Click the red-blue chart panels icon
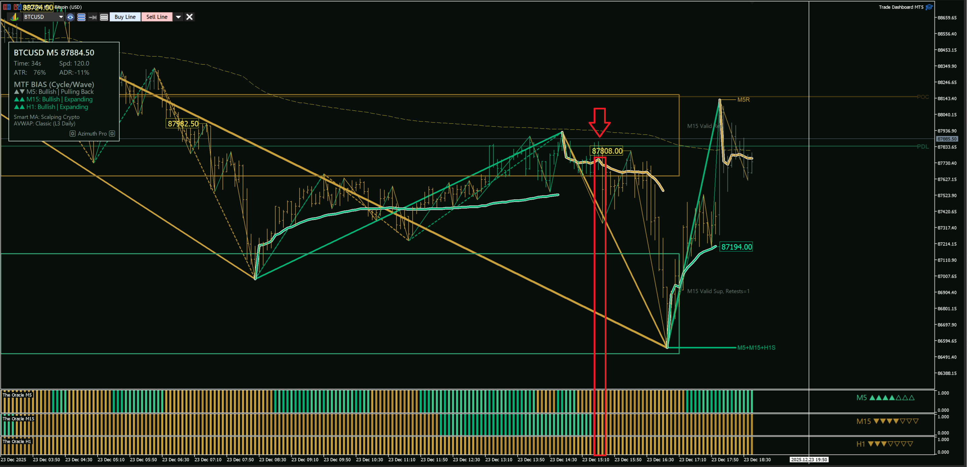 17,7
